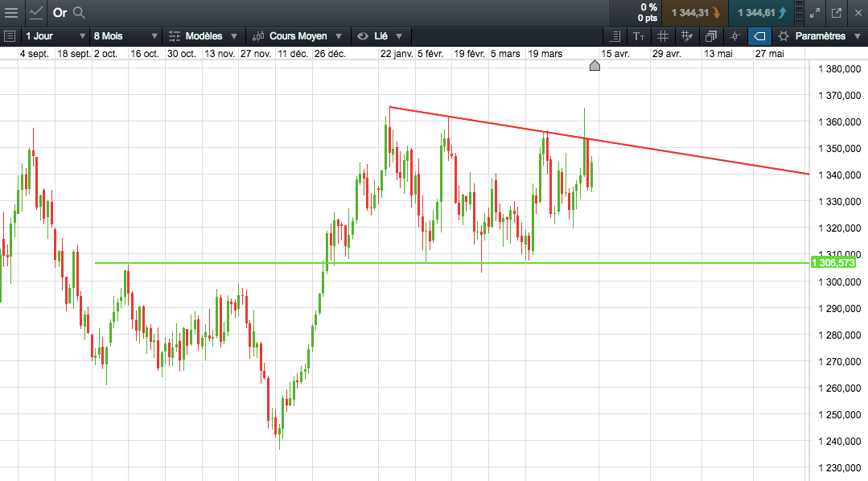Search for an instrument using magnifier
This screenshot has width=868, height=481.
(x=79, y=13)
